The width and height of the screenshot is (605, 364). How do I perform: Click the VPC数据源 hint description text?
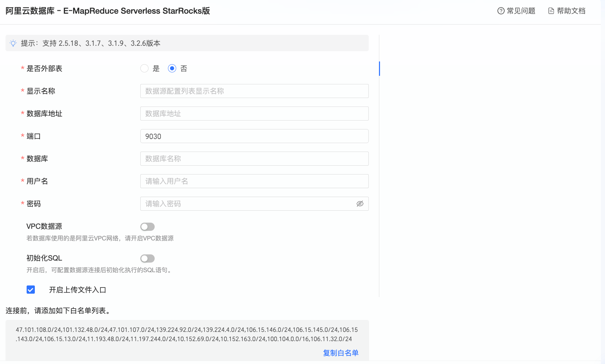pyautogui.click(x=100, y=238)
